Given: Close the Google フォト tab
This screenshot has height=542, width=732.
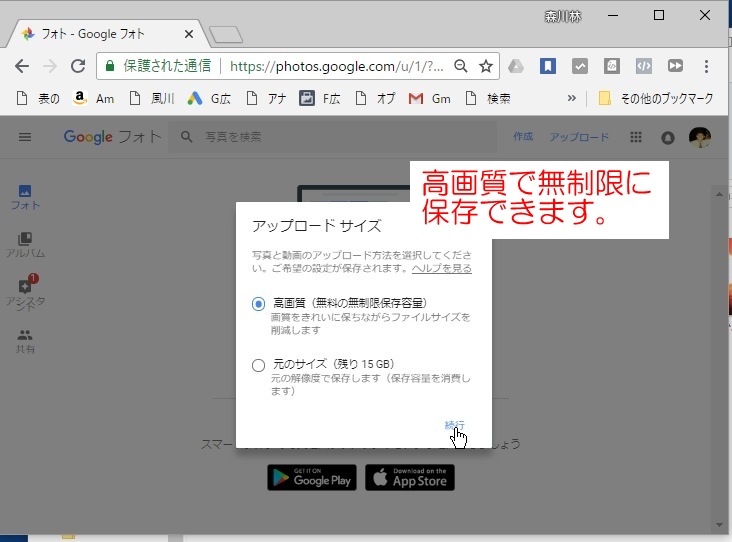Looking at the screenshot, I should (x=189, y=34).
